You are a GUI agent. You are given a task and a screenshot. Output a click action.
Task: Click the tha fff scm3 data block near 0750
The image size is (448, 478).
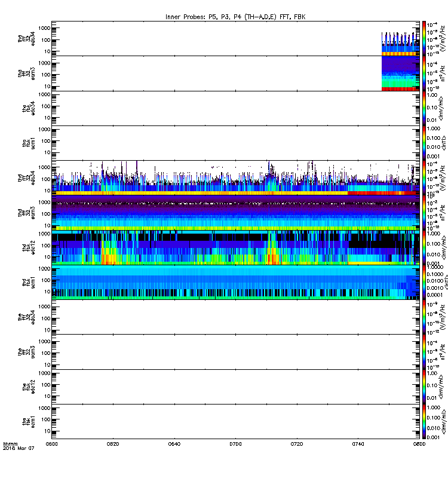pos(400,73)
